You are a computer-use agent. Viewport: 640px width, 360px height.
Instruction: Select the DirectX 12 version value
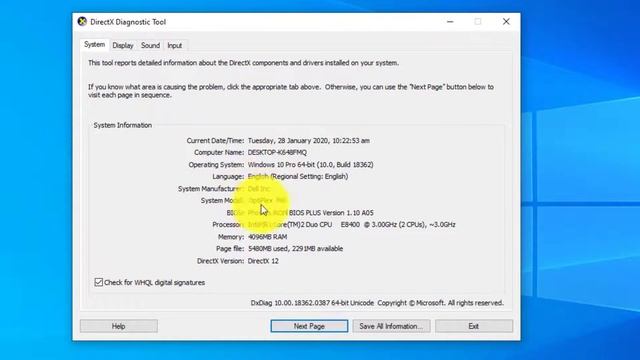263,261
